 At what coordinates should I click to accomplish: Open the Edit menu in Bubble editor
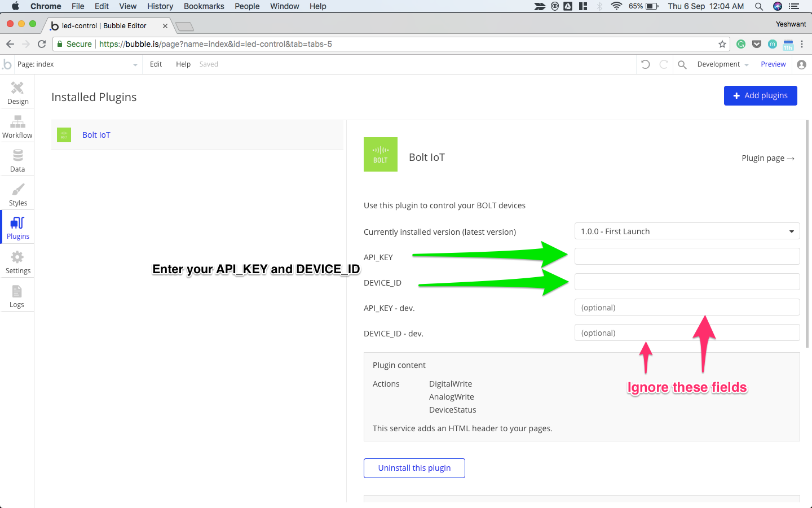click(156, 64)
